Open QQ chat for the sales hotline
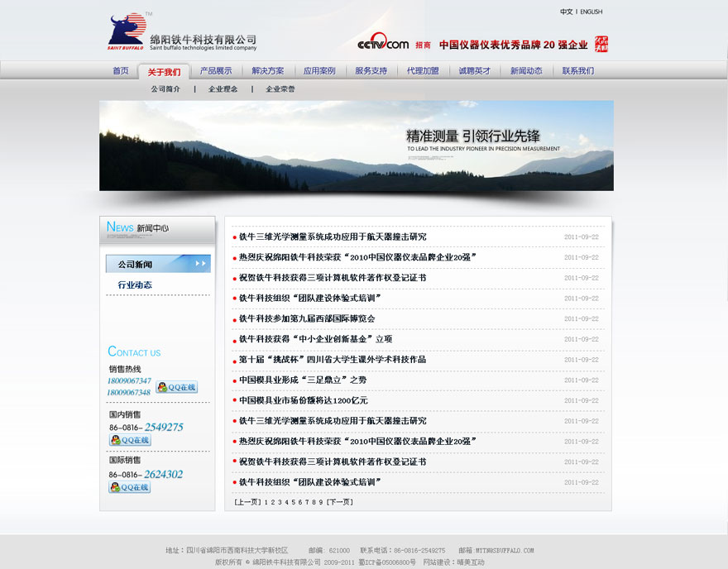The width and height of the screenshot is (728, 569). (x=176, y=387)
